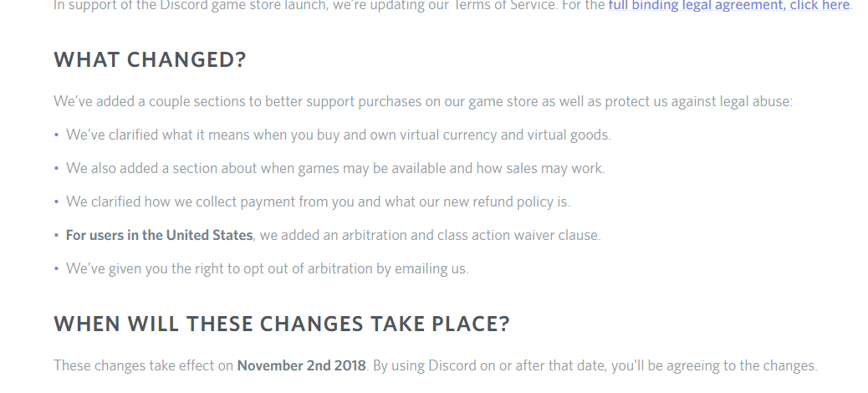
Task: Click the 'WHEN WILL THESE CHANGES TAKE PLACE?' heading
Action: (x=282, y=324)
